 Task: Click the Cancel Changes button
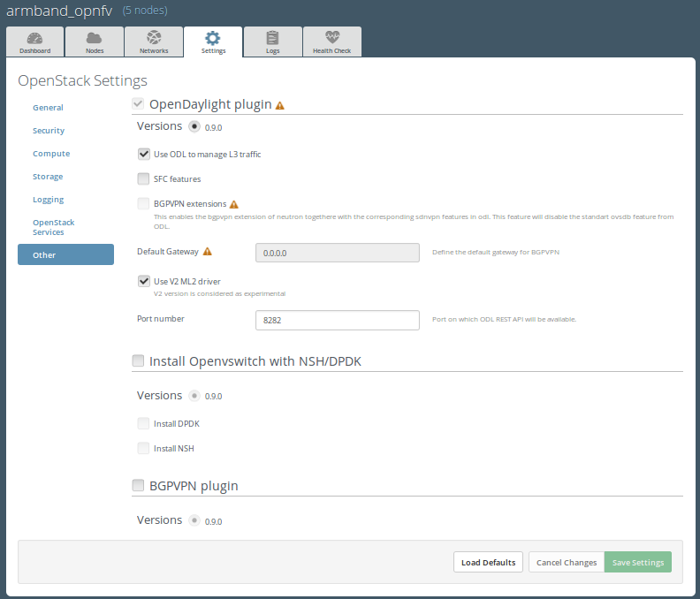567,563
